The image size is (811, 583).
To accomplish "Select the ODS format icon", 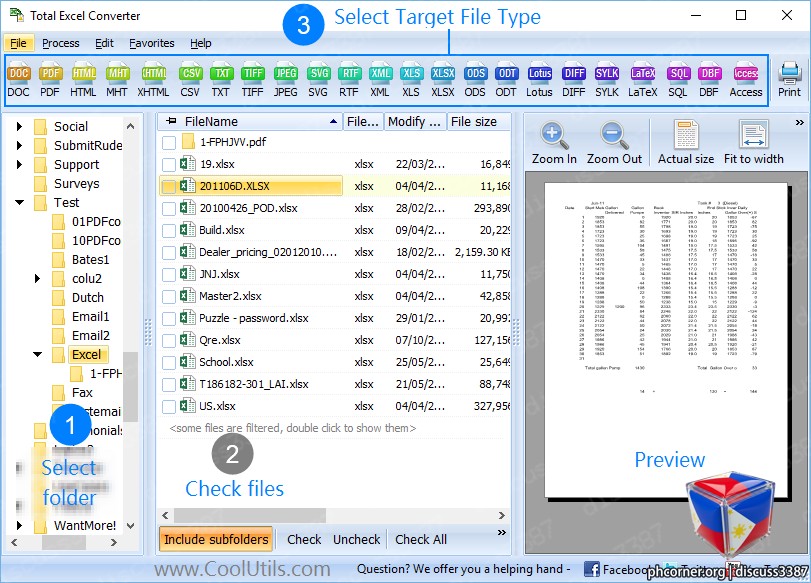I will [x=475, y=81].
